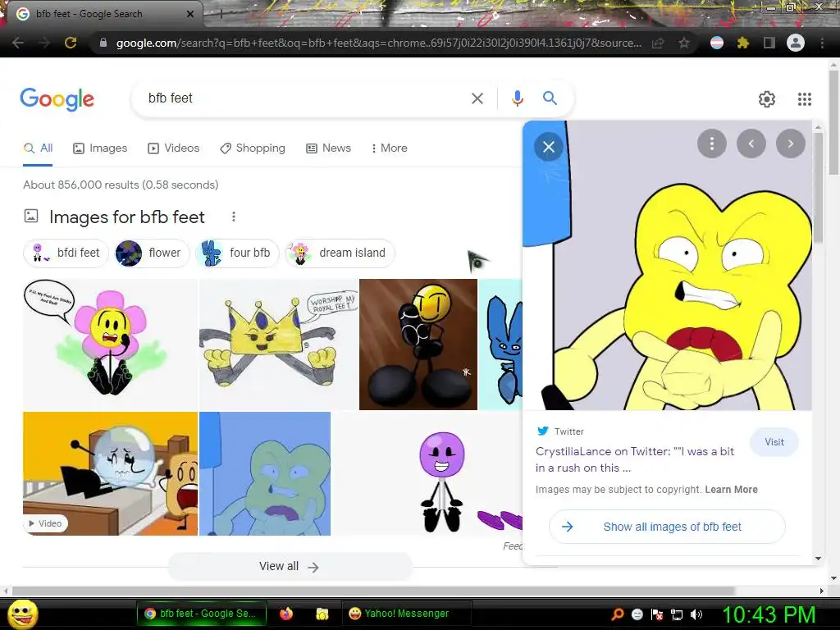Viewport: 840px width, 630px height.
Task: Select the All results tab
Action: (x=38, y=148)
